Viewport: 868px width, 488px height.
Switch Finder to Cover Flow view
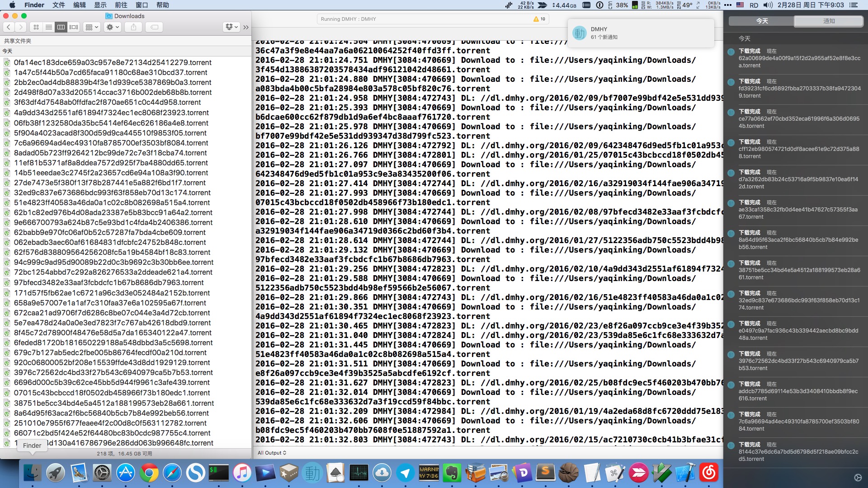click(x=74, y=27)
